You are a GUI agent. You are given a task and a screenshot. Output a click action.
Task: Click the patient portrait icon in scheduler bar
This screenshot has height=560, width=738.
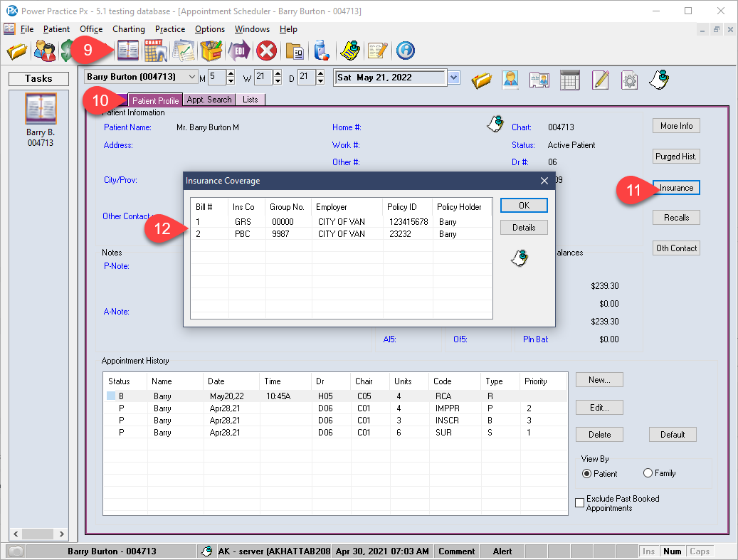pyautogui.click(x=511, y=80)
